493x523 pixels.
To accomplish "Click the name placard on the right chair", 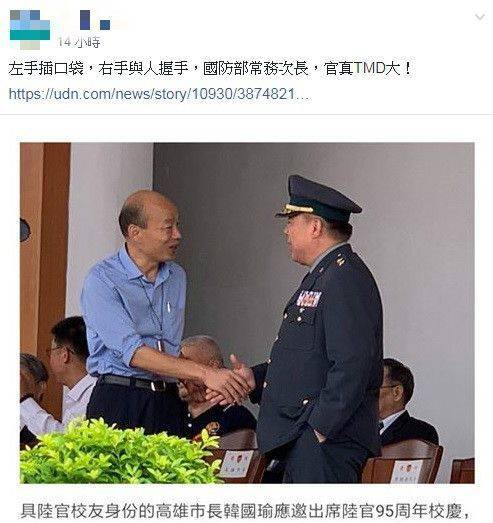I will coord(407,472).
